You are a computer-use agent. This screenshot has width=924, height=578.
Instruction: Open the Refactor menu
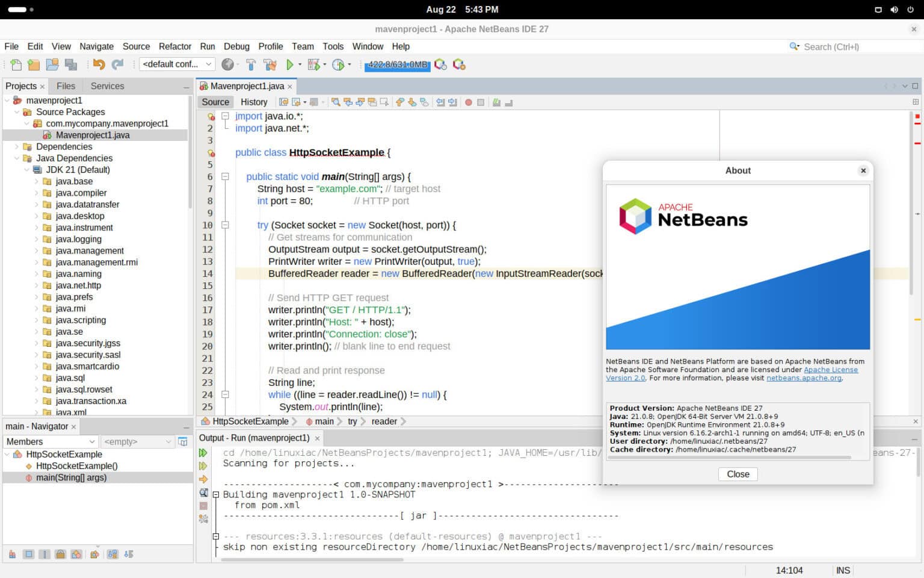(175, 46)
